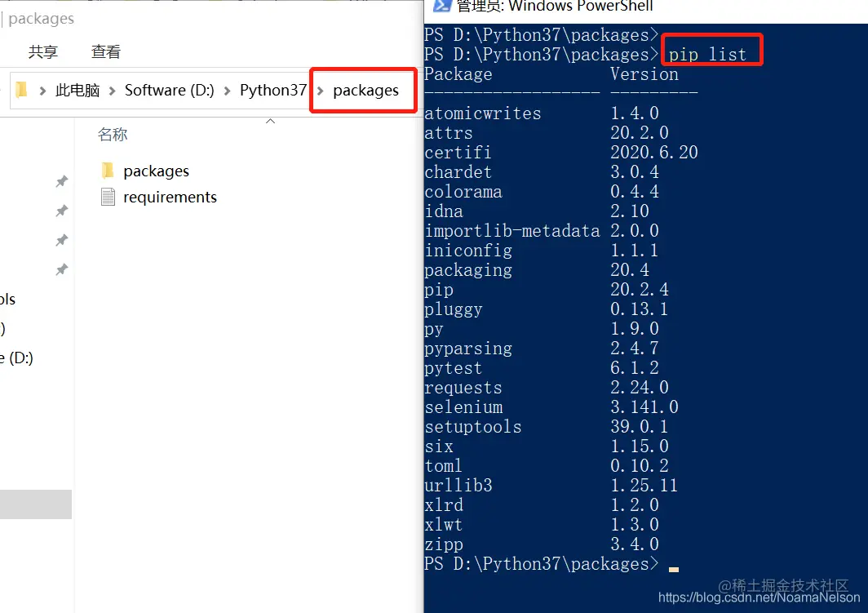Click version 1.25.11 in output
Image resolution: width=868 pixels, height=613 pixels.
pos(644,486)
